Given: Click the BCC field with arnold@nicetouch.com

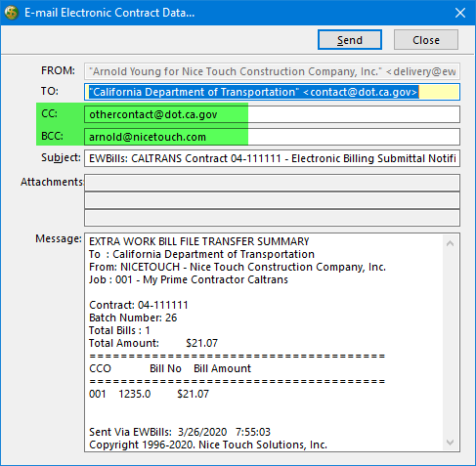Looking at the screenshot, I should pyautogui.click(x=272, y=137).
